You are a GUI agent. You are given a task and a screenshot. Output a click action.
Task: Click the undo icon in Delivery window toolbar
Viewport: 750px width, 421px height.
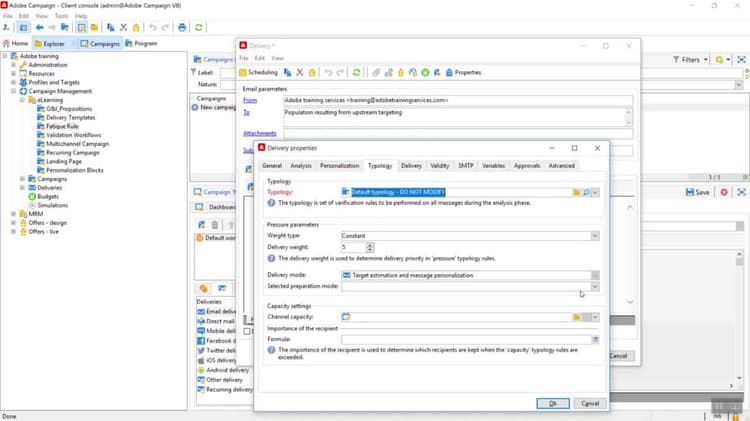pos(328,73)
